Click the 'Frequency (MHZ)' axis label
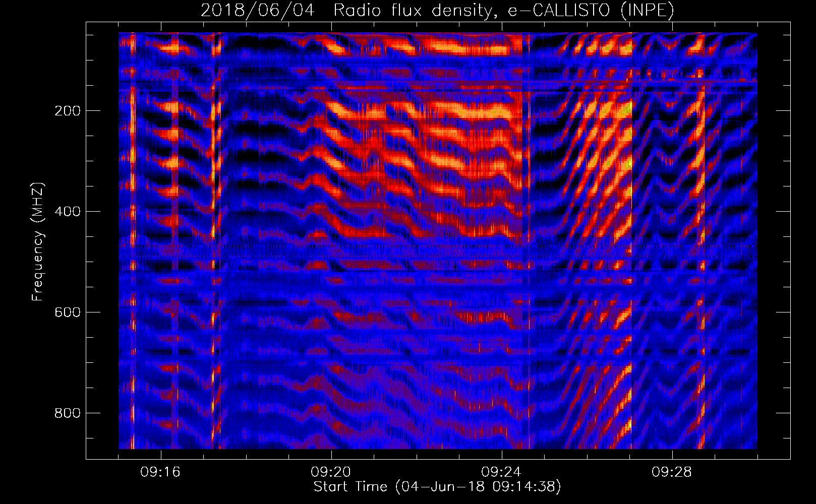Image resolution: width=816 pixels, height=504 pixels. click(x=38, y=241)
